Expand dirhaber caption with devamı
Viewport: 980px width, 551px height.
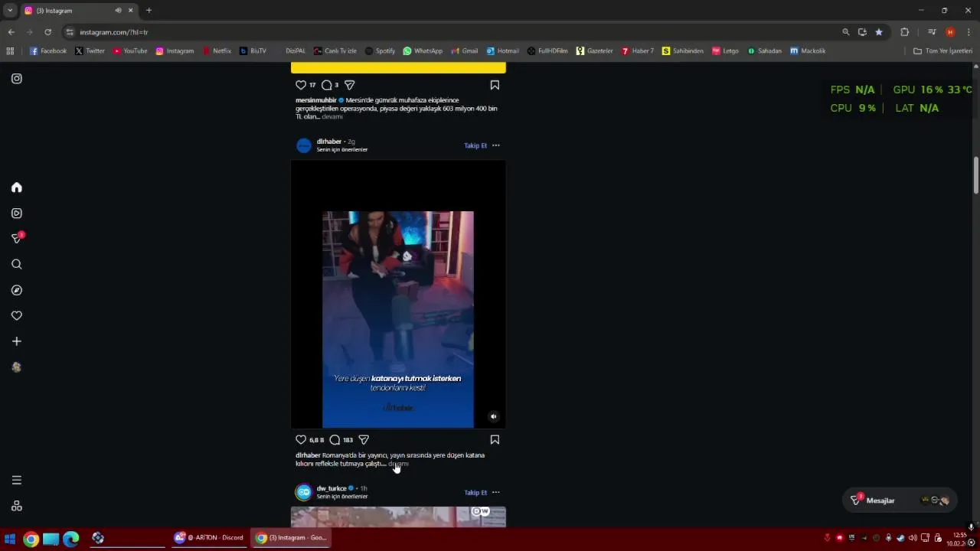398,464
